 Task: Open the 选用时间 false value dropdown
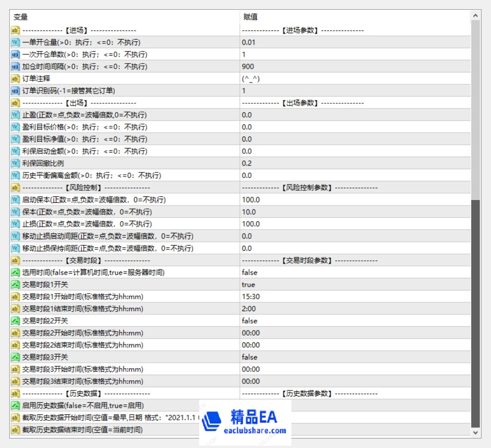tap(249, 272)
